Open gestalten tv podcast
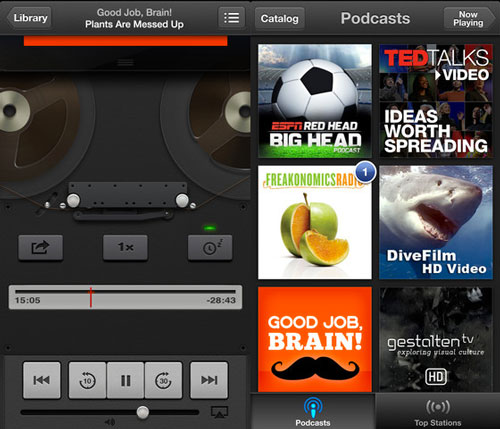The image size is (500, 429). pyautogui.click(x=436, y=339)
